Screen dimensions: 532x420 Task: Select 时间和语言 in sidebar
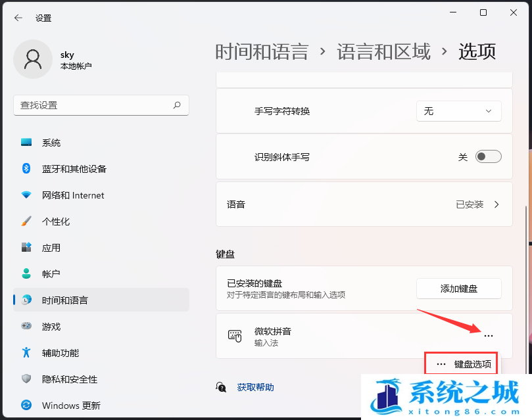click(x=101, y=300)
